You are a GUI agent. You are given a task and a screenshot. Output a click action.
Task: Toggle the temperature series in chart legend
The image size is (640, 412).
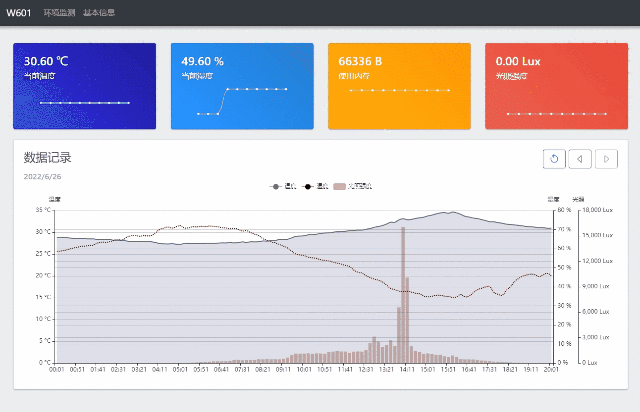pos(283,186)
